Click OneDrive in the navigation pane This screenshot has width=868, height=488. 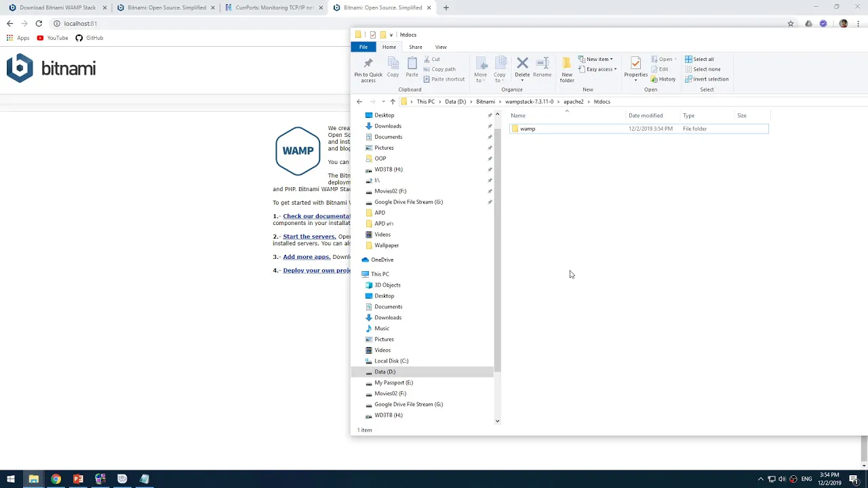382,260
